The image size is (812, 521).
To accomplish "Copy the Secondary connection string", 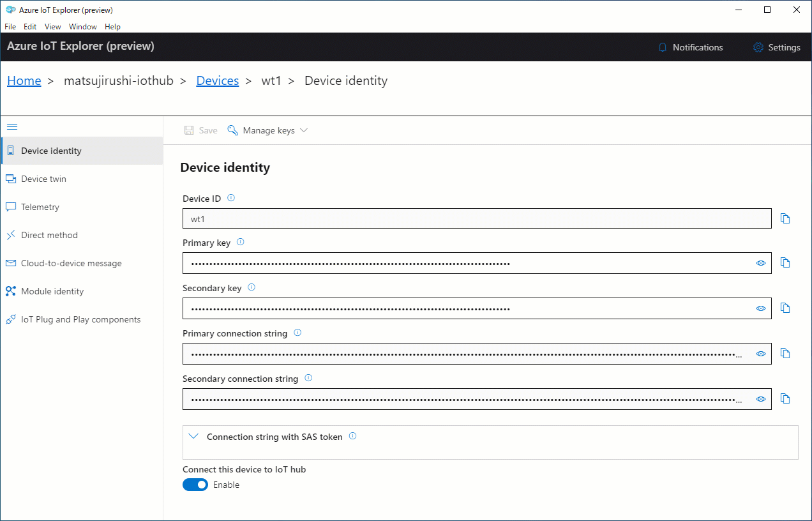I will 785,399.
